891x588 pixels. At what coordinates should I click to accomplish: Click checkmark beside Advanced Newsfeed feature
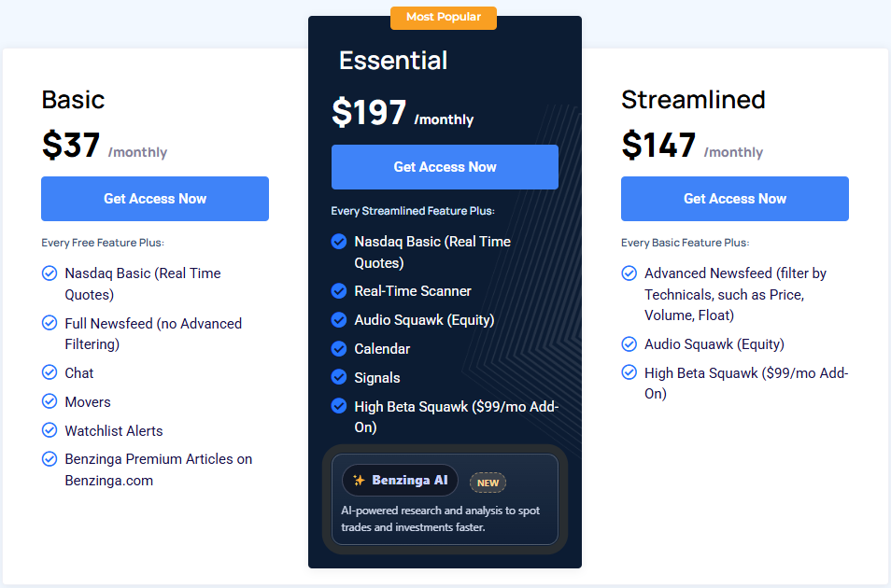pos(629,273)
